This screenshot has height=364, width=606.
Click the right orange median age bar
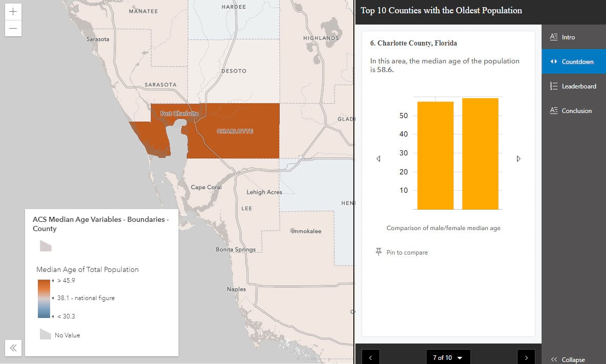tap(480, 153)
